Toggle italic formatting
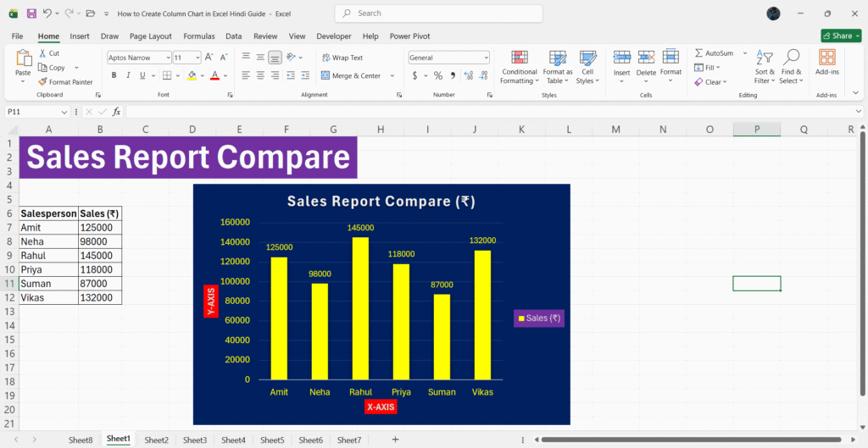Image resolution: width=868 pixels, height=448 pixels. point(129,75)
